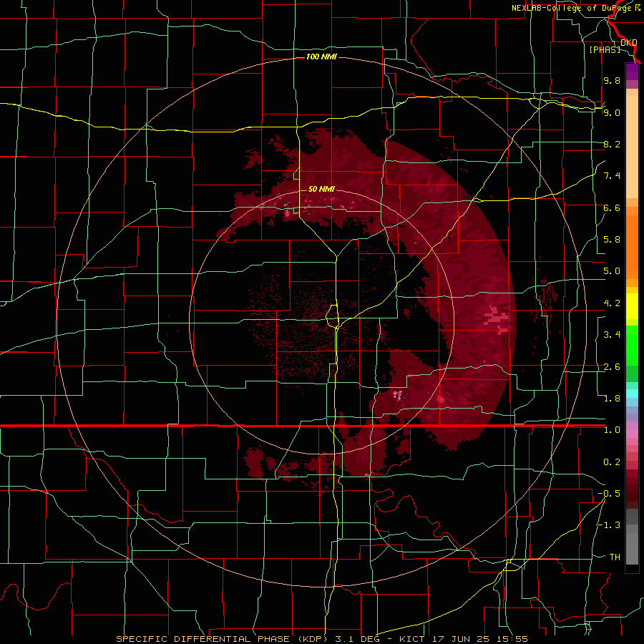This screenshot has width=644, height=644.
Task: Click the 9.8 legend value
Action: tap(612, 80)
